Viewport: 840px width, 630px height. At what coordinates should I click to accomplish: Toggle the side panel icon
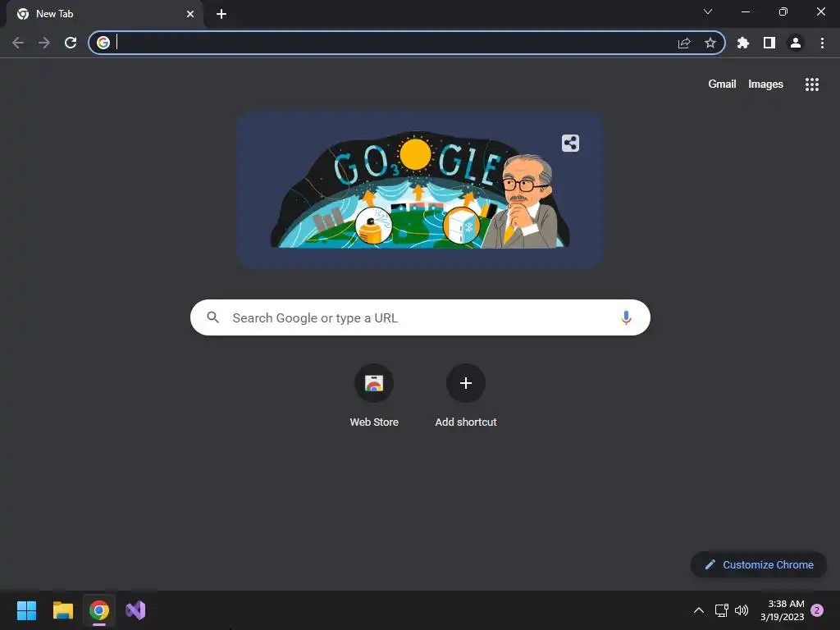(x=769, y=43)
